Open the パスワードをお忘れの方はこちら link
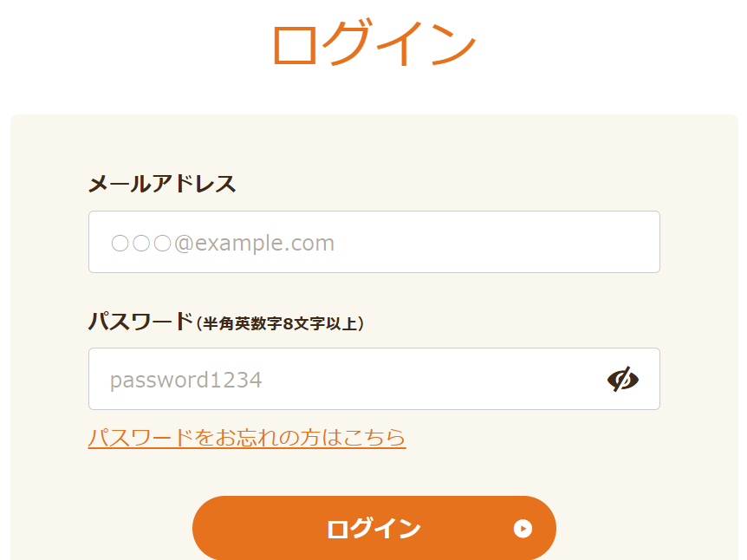 (x=247, y=437)
